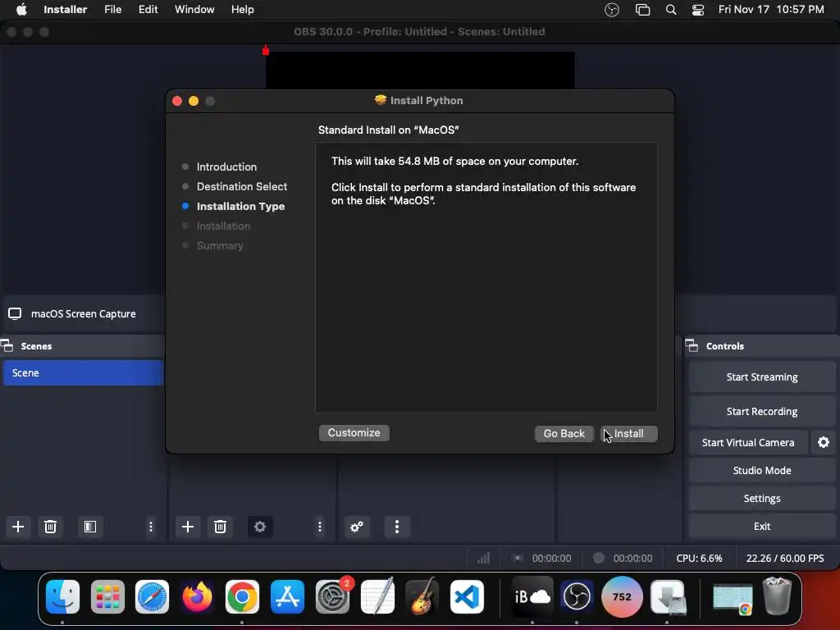This screenshot has height=630, width=840.
Task: Click Installation Type step in installer sidebar
Action: click(x=240, y=206)
